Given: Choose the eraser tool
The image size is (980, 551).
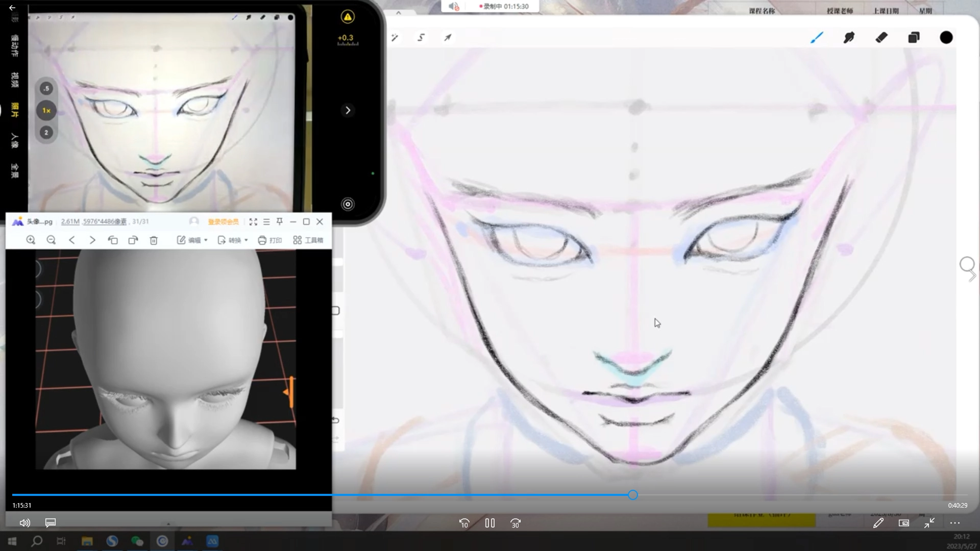Looking at the screenshot, I should click(881, 37).
